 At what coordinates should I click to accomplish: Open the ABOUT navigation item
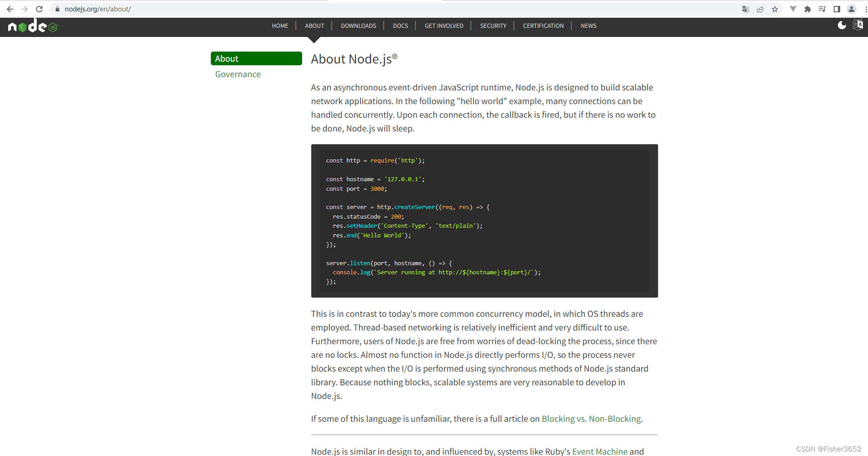(x=314, y=26)
